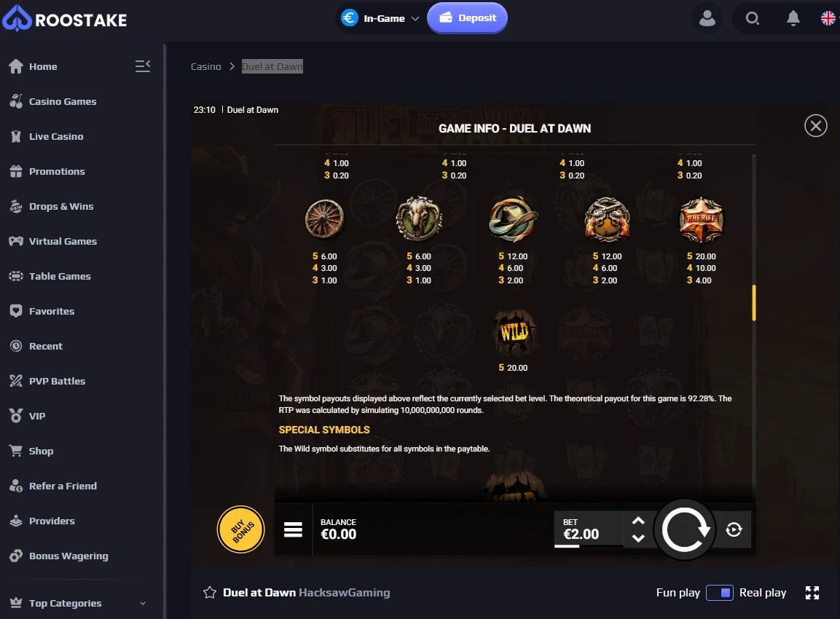Open the notifications bell
The image size is (840, 619).
pos(793,19)
